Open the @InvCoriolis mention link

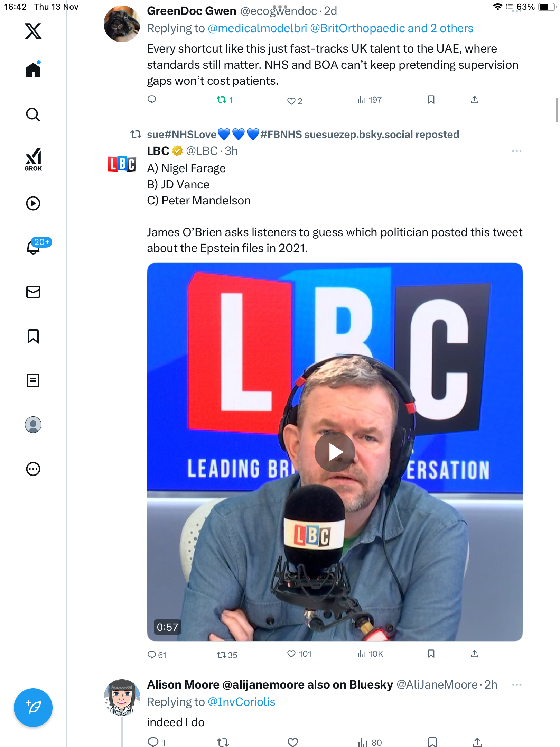(241, 702)
